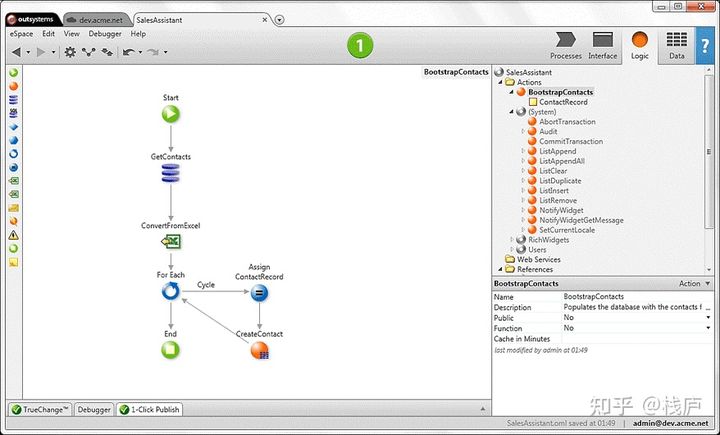Collapse the (System) tree node
This screenshot has width=720, height=435.
coord(512,112)
